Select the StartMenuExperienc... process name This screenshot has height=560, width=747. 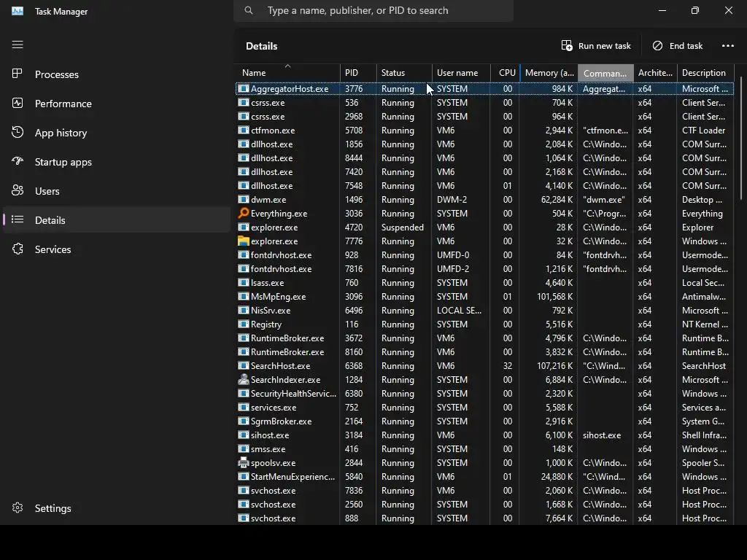(293, 476)
